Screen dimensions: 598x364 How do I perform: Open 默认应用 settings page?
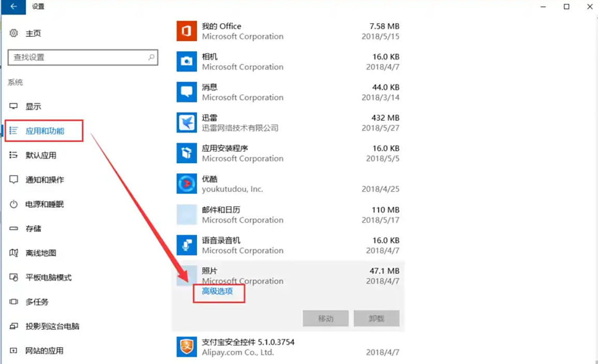40,155
